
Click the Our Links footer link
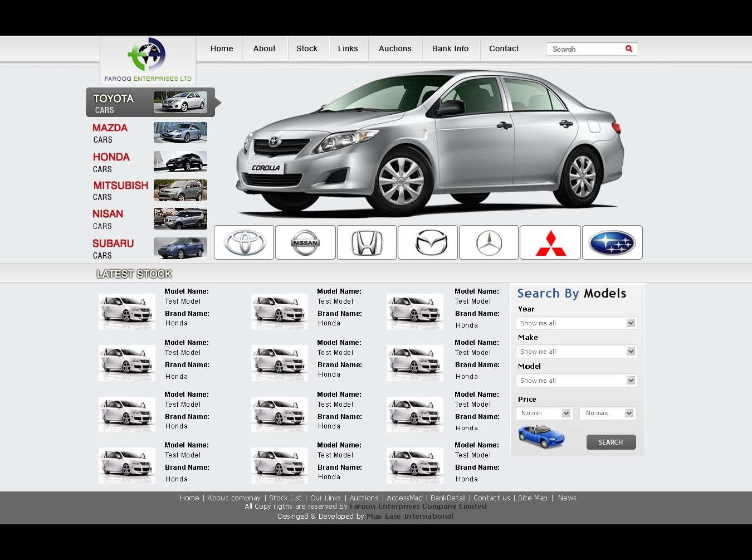click(x=325, y=498)
